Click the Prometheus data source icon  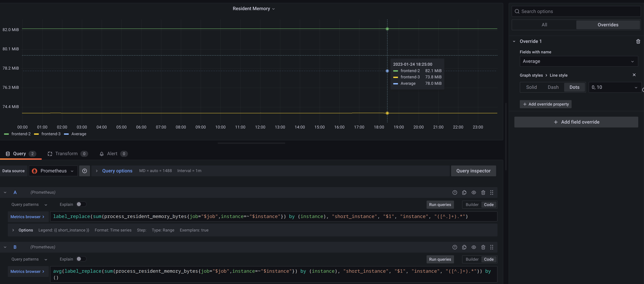(35, 171)
